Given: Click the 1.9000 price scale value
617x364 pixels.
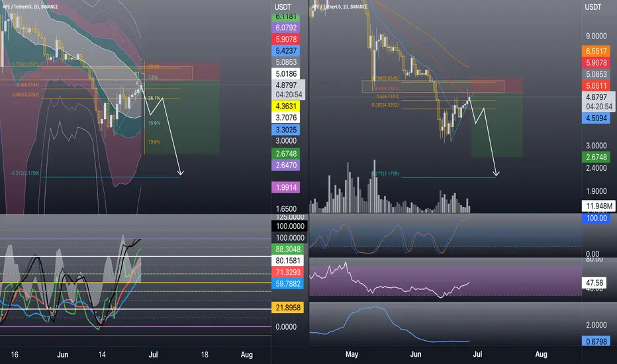Looking at the screenshot, I should [x=596, y=191].
